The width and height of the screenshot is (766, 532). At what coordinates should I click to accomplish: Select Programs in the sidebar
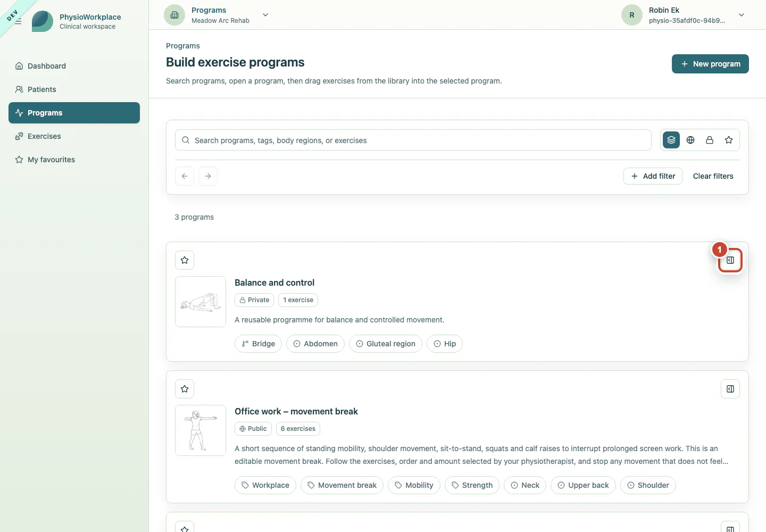click(x=74, y=113)
